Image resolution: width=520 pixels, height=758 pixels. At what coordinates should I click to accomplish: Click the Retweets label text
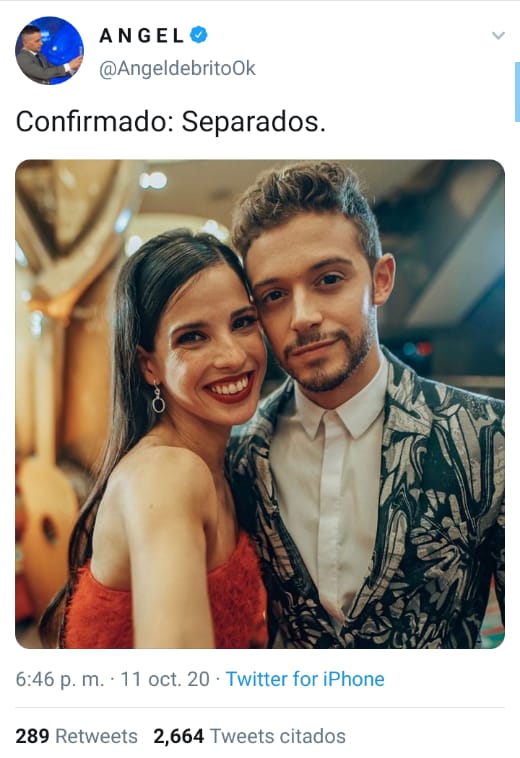coord(97,736)
